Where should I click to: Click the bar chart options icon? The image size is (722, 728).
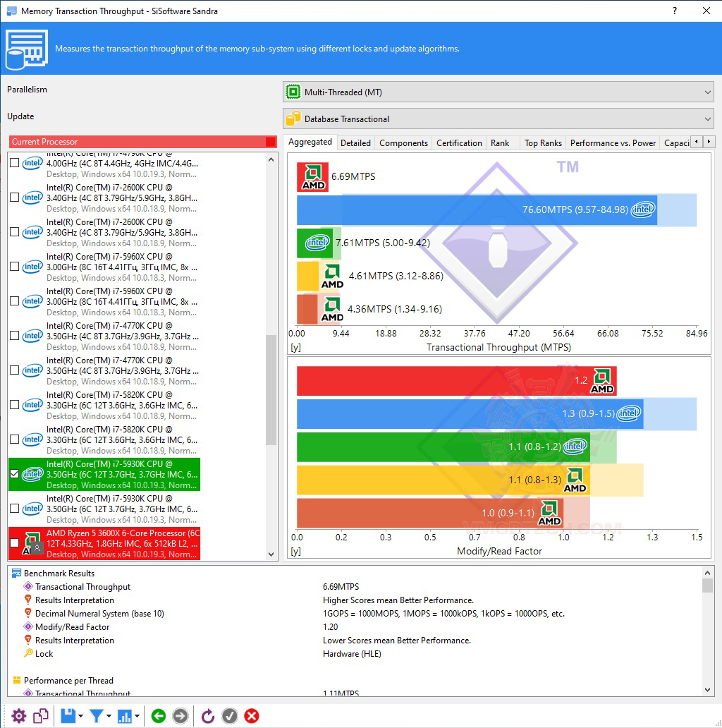coord(125,716)
